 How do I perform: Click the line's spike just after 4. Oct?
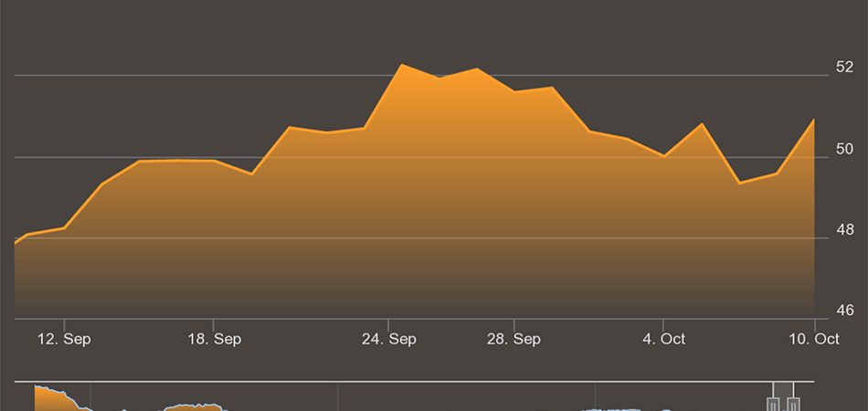pyautogui.click(x=701, y=123)
